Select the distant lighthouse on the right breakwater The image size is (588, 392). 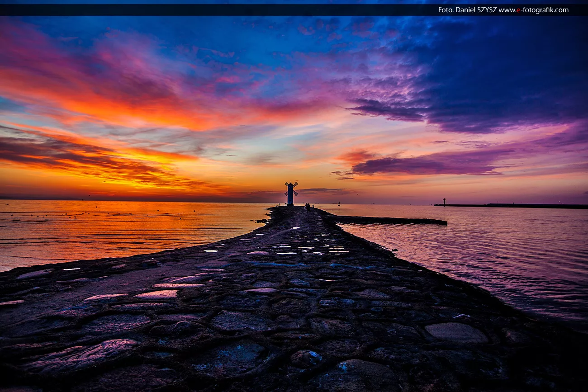click(444, 202)
